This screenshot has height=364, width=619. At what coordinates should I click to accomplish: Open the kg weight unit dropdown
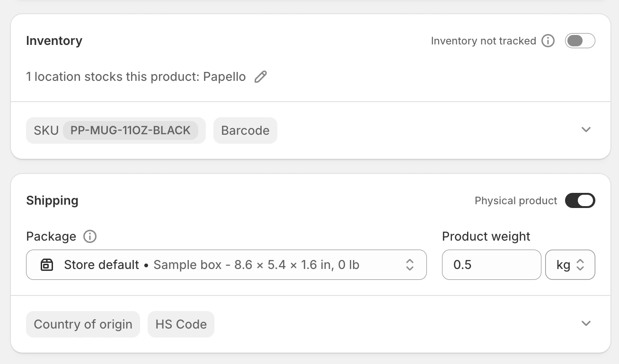tap(570, 265)
